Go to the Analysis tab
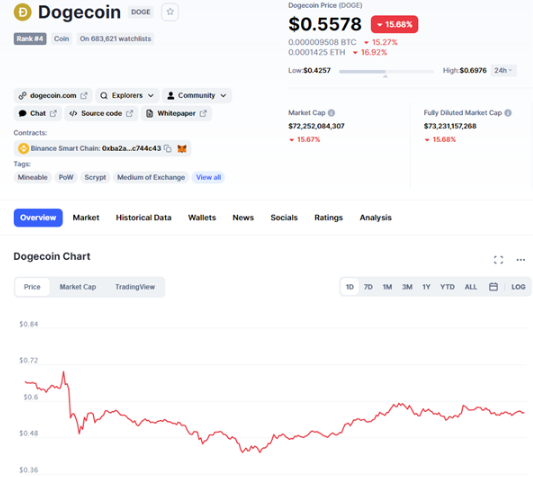Image resolution: width=533 pixels, height=477 pixels. 376,218
